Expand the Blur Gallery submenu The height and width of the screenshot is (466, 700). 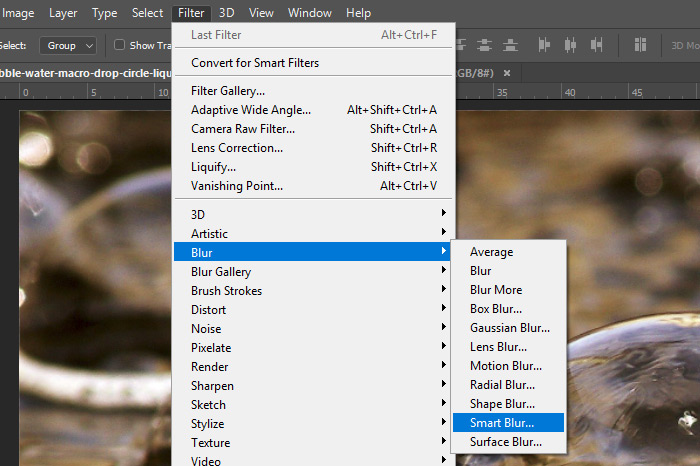[x=313, y=271]
